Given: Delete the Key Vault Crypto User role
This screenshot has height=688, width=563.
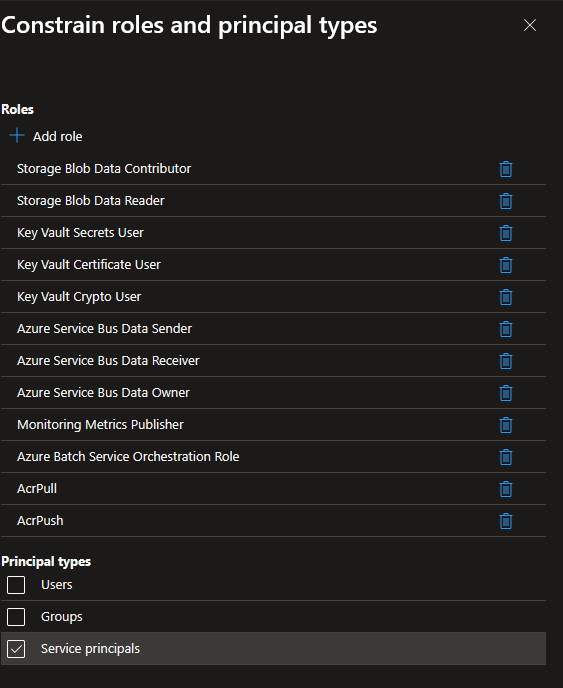Looking at the screenshot, I should point(506,297).
